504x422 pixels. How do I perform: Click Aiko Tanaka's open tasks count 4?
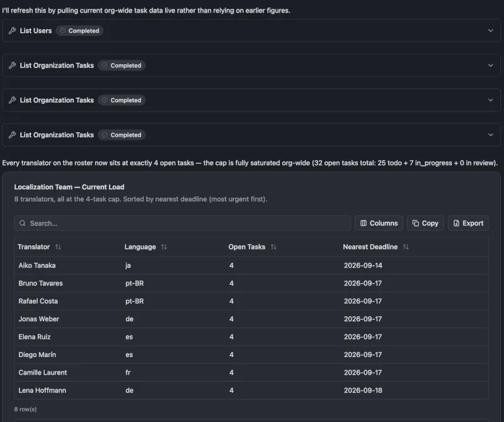tap(231, 265)
